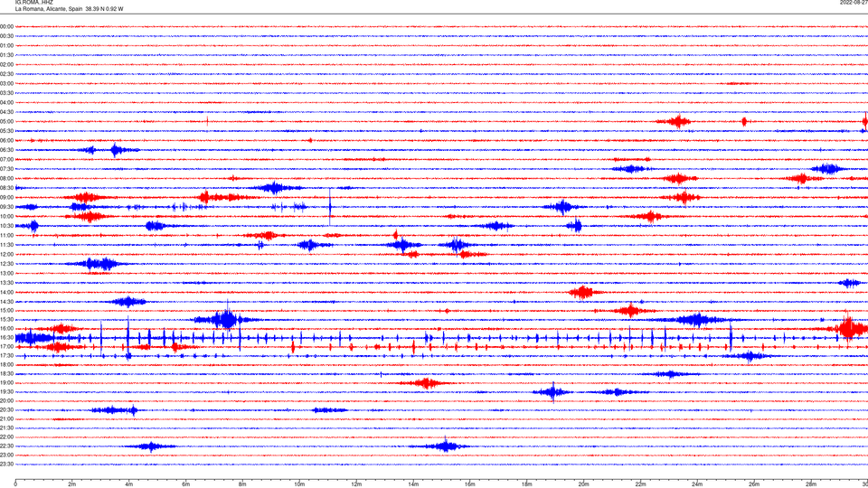Click the 20:30 trace label
Screen dimensions: 868x488
click(6, 409)
